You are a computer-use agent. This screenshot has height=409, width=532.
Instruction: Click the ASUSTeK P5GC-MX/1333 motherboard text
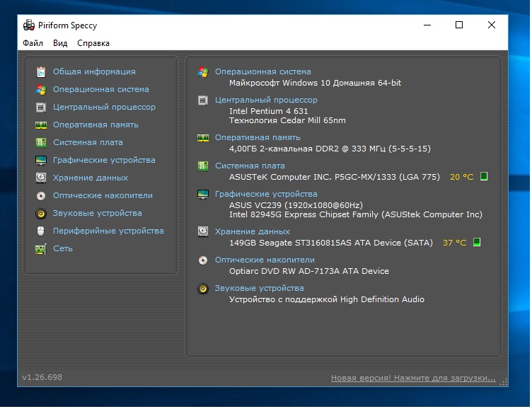click(335, 177)
